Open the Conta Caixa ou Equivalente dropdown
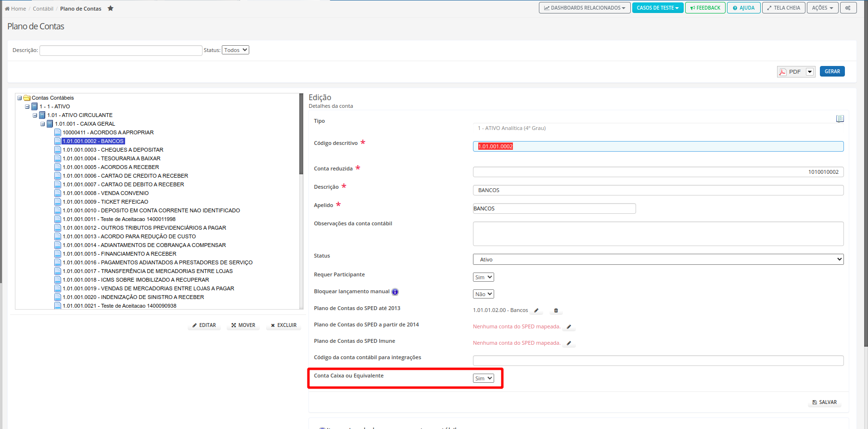Viewport: 868px width, 429px height. coord(483,378)
